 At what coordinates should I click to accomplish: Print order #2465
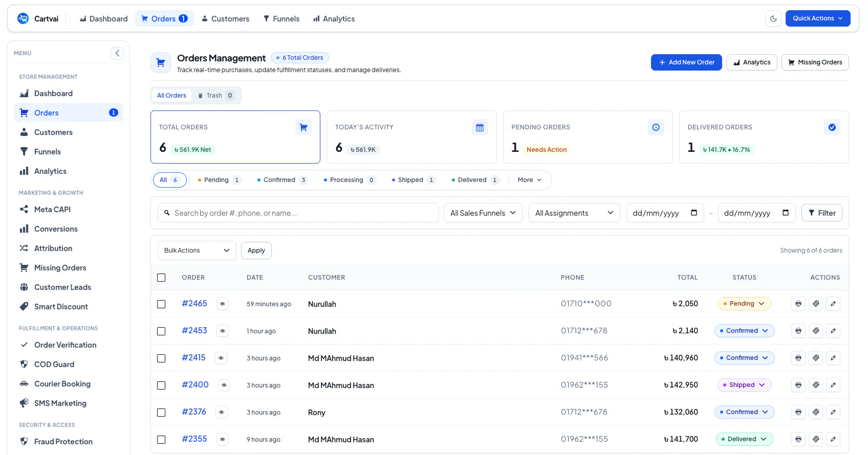coord(798,304)
